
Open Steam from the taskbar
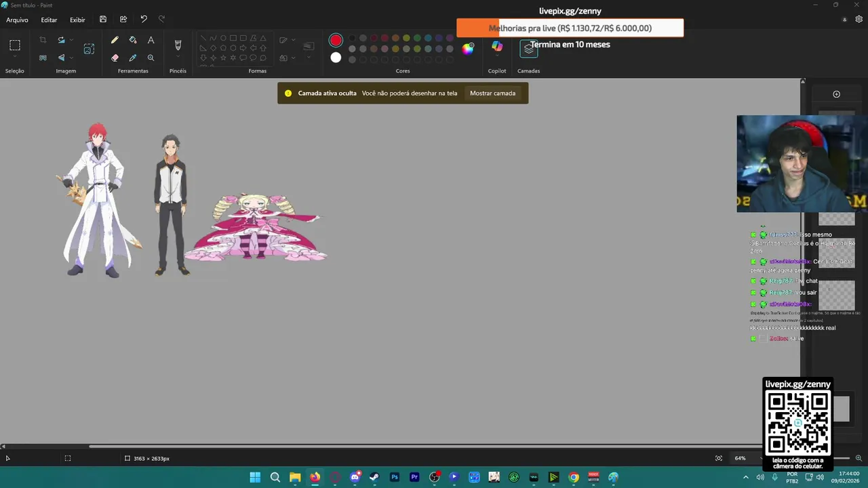click(x=374, y=477)
